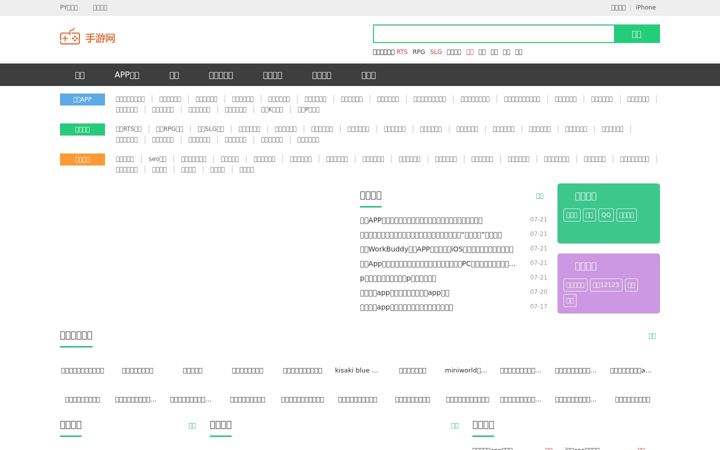The height and width of the screenshot is (450, 720).
Task: Open the seo link in orange category row
Action: [158, 159]
